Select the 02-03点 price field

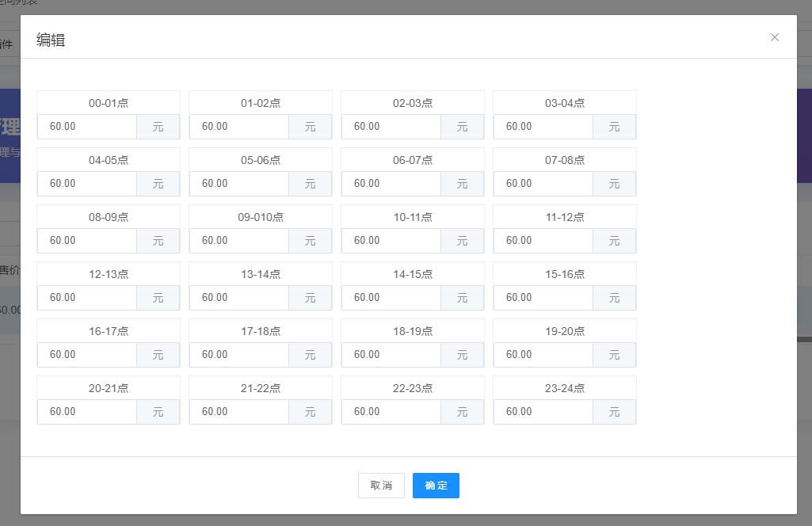391,127
